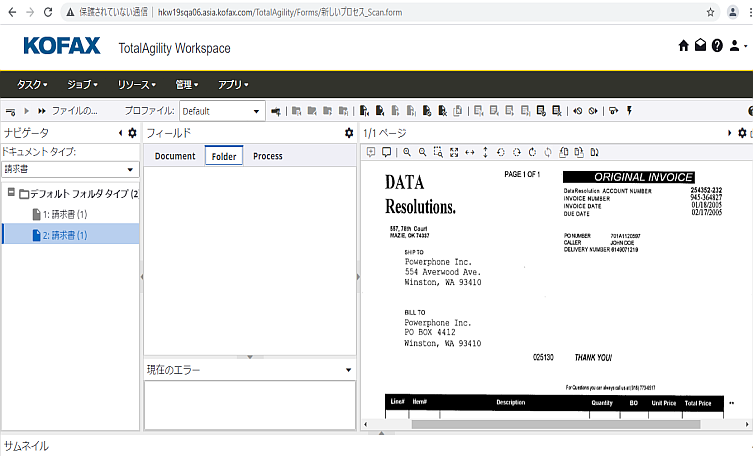Click the splitter arrow between fields and viewer
The image size is (753, 456).
(358, 277)
